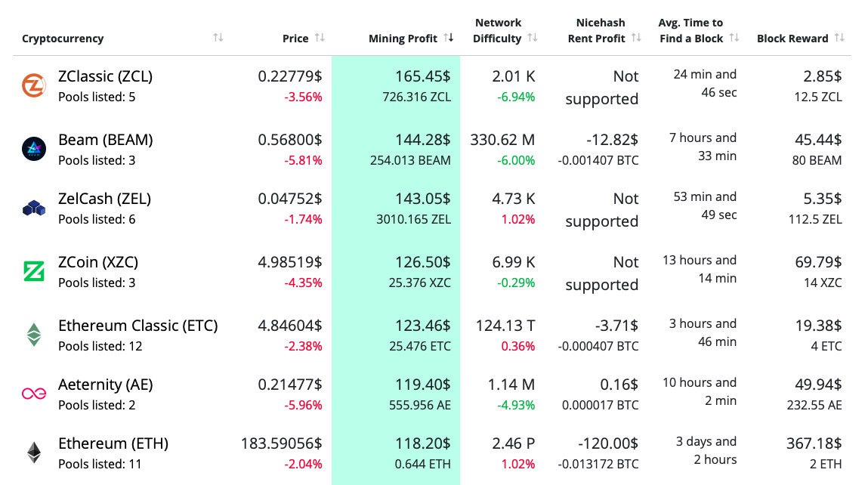
Task: Sort by Avg. Time to Find a Block
Action: 734,38
